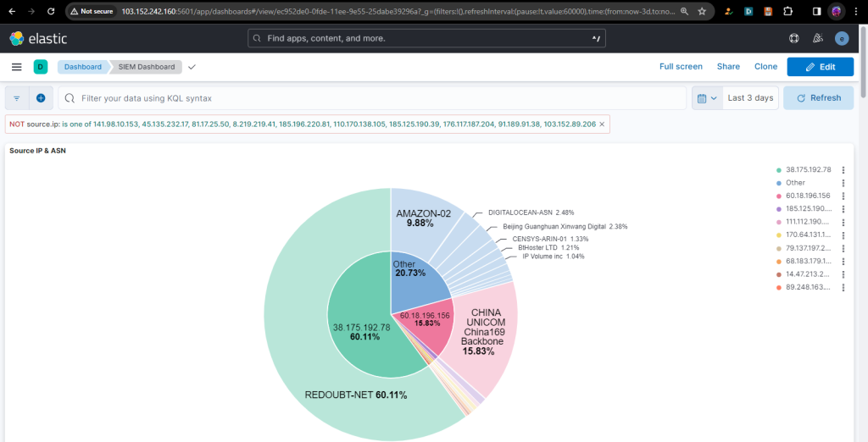Open options for legend item 38.175.192.78
This screenshot has width=868, height=442.
(x=843, y=170)
